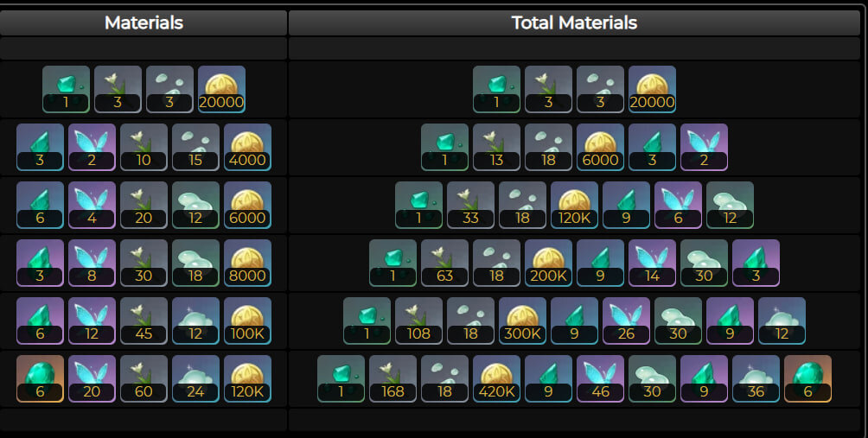The width and height of the screenshot is (868, 438).
Task: Click the Mora coin labeled 100K
Action: (x=247, y=321)
